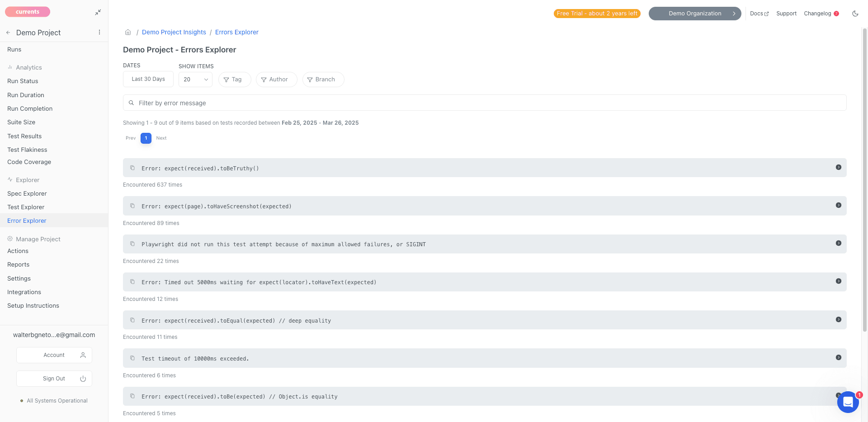Expand the toHaveScreenshot error details arrow
The width and height of the screenshot is (868, 422).
click(x=839, y=205)
